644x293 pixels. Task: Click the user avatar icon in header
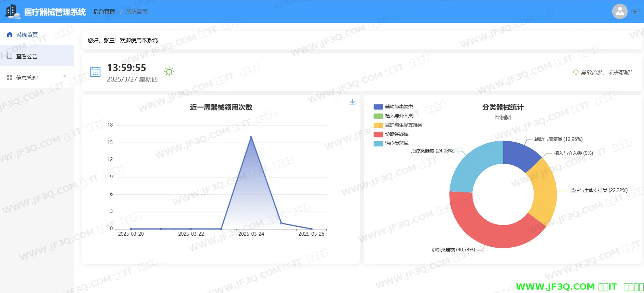tap(619, 12)
